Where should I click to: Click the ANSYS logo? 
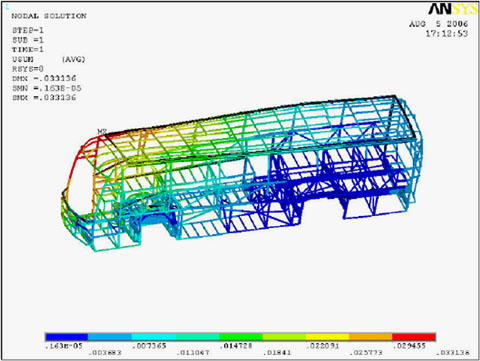(x=453, y=9)
